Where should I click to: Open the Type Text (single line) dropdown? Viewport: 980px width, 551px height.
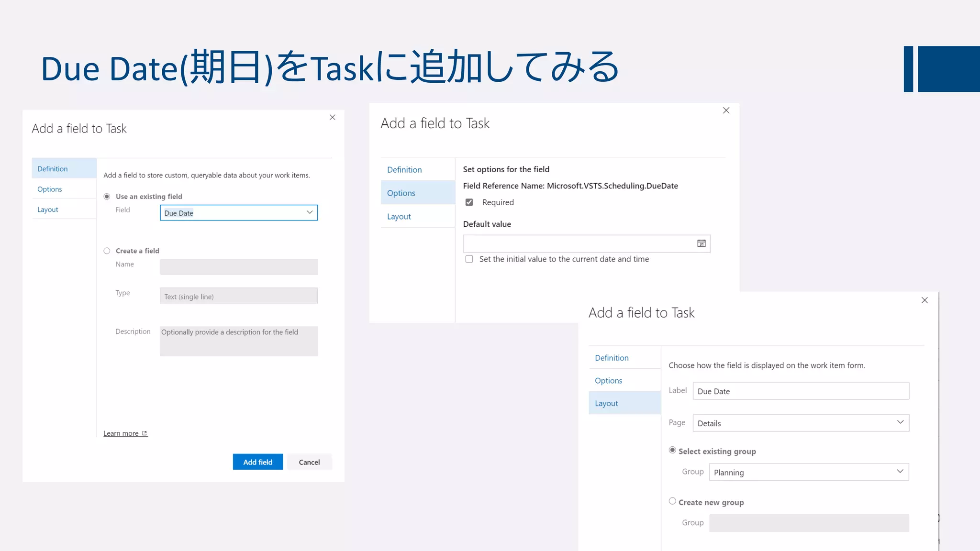coord(239,296)
